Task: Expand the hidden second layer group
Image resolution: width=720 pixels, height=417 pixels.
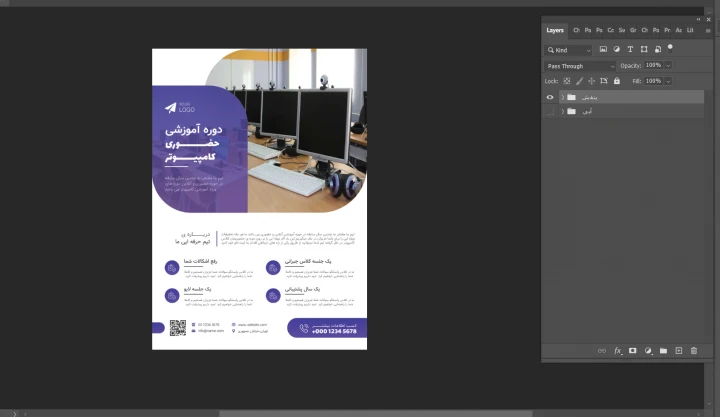Action: 562,111
